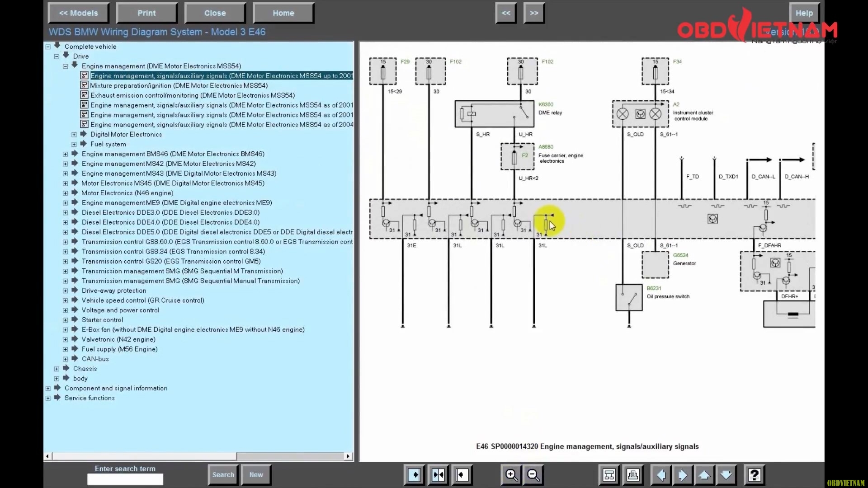Select Voltage and power control item

120,310
